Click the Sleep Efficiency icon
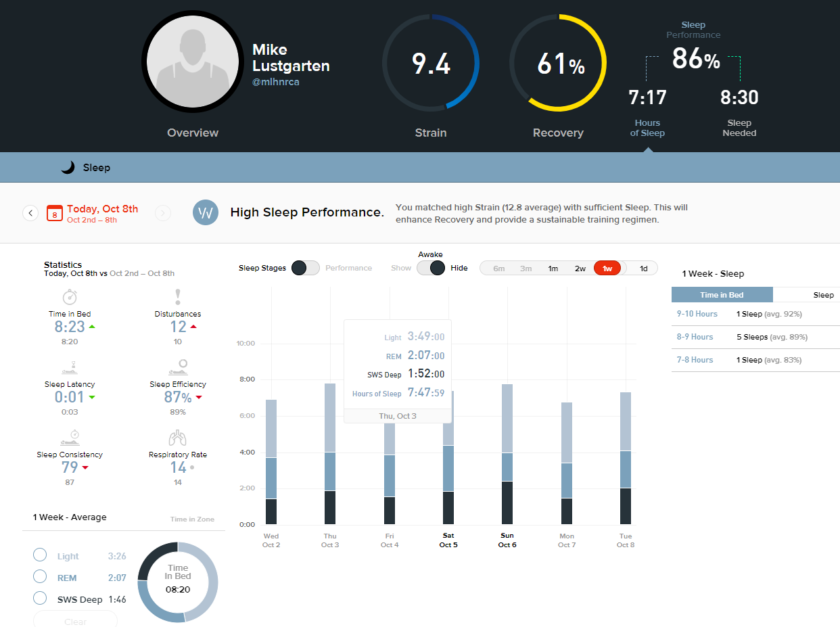The image size is (840, 627). (x=178, y=367)
